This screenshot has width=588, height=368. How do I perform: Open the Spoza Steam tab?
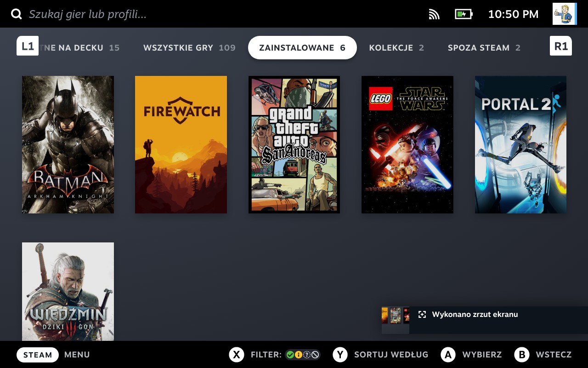coord(484,48)
